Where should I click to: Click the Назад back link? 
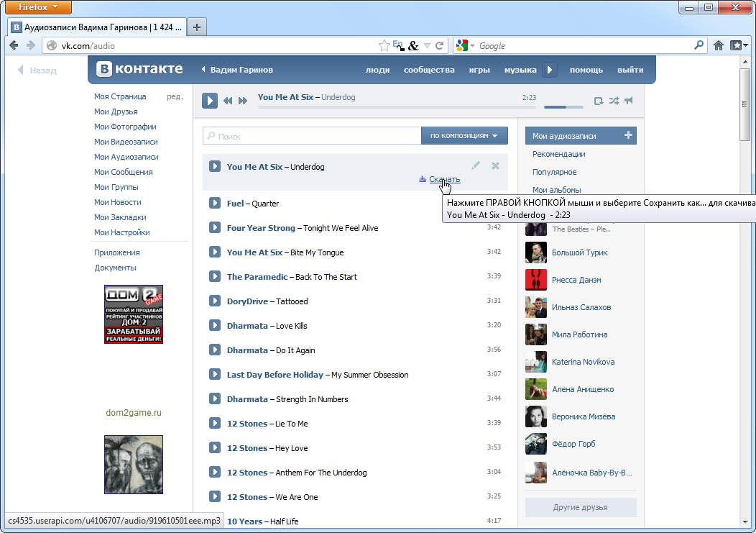point(37,70)
